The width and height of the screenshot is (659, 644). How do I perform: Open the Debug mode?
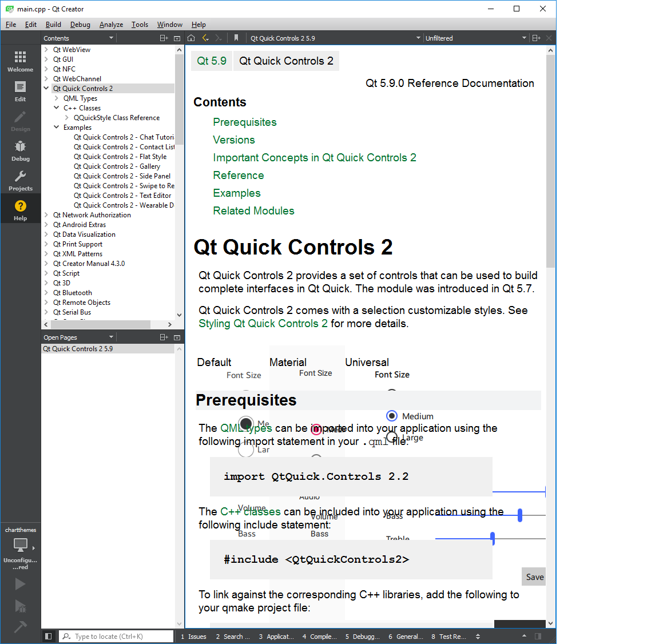point(20,150)
